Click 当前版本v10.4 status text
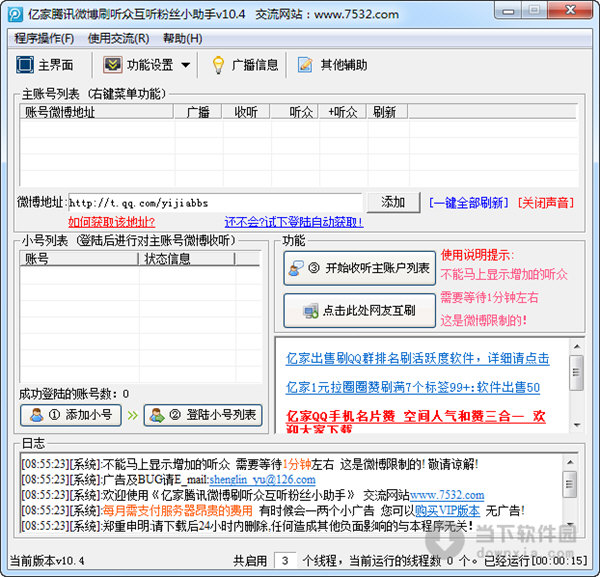The width and height of the screenshot is (600, 577). click(47, 561)
